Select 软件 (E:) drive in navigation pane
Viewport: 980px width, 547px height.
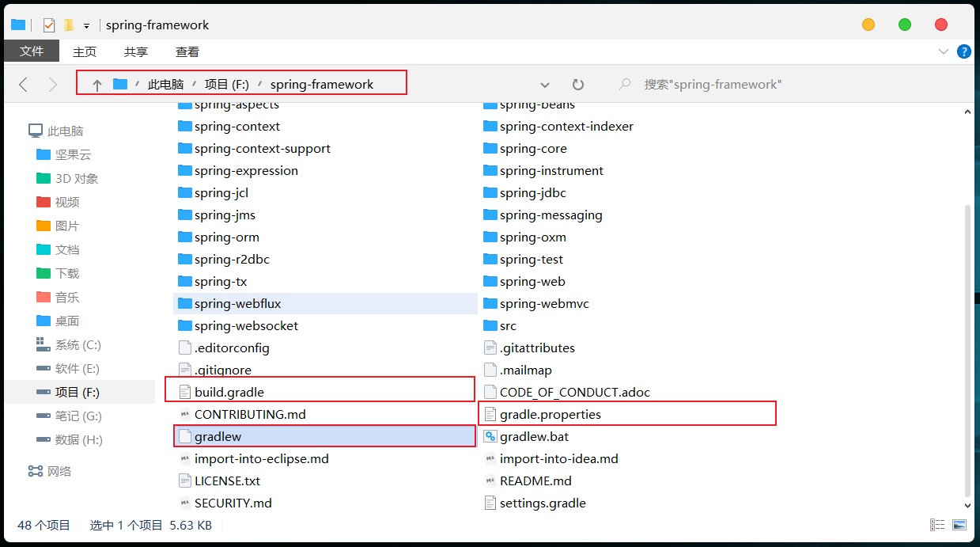coord(78,368)
